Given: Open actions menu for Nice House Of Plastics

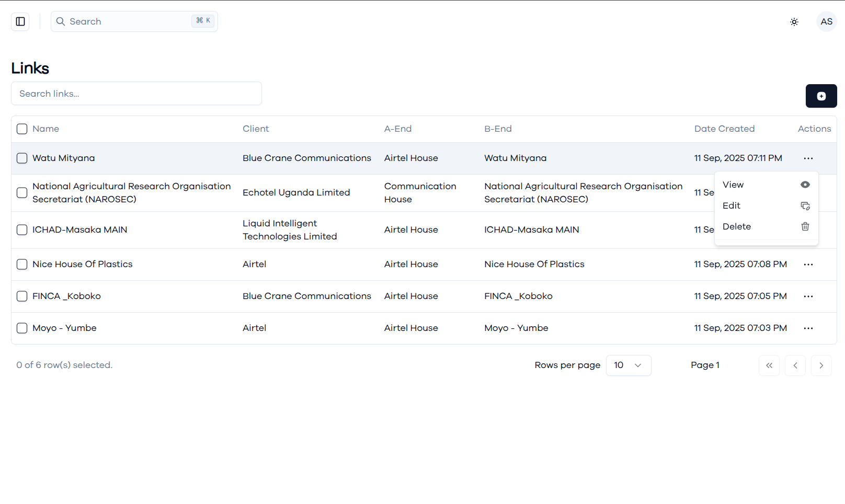Looking at the screenshot, I should click(808, 265).
